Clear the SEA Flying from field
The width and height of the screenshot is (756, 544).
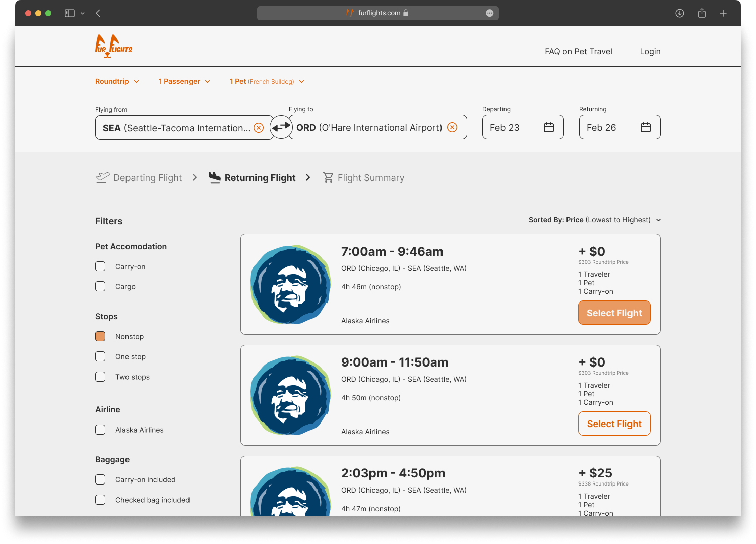pos(259,128)
